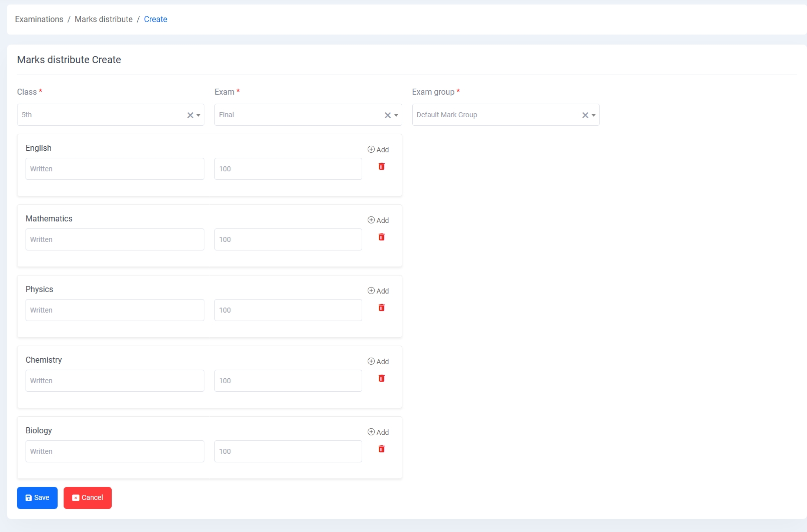Screen dimensions: 807x532
Task: Open Marks distribute from the breadcrumb
Action: 103,19
